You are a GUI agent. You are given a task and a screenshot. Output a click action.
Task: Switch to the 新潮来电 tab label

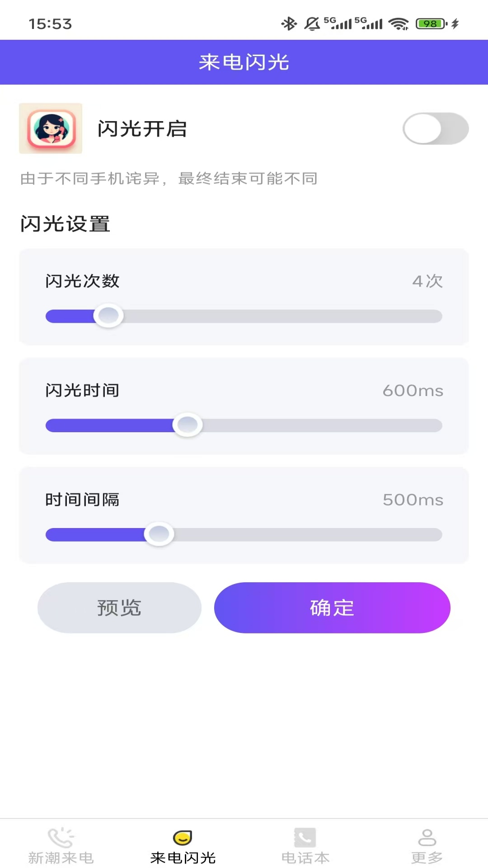click(61, 858)
